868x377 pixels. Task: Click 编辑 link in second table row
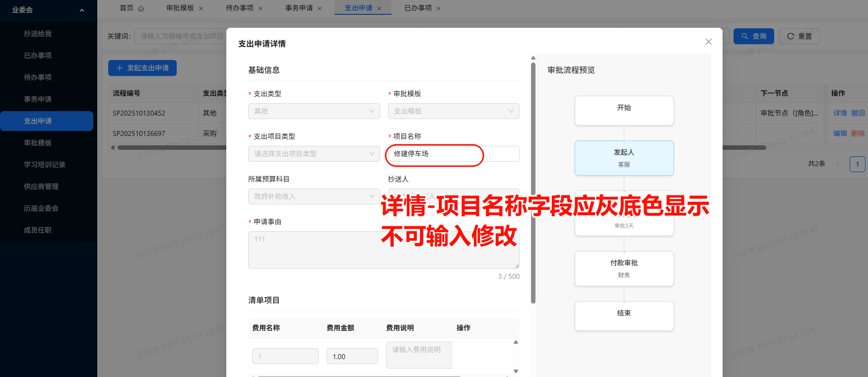[840, 133]
